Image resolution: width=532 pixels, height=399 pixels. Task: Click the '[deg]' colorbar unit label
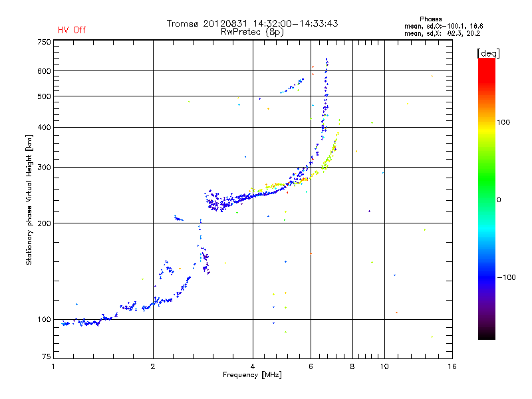pos(488,53)
